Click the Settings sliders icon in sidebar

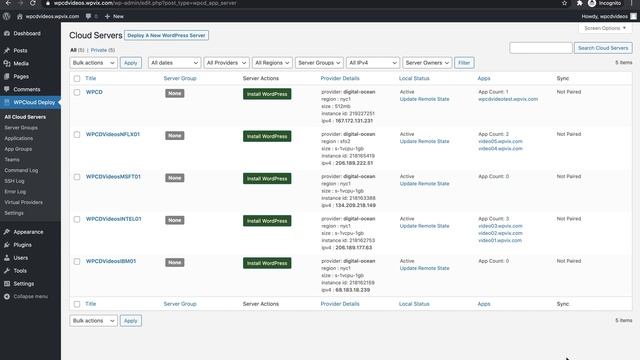(x=7, y=284)
